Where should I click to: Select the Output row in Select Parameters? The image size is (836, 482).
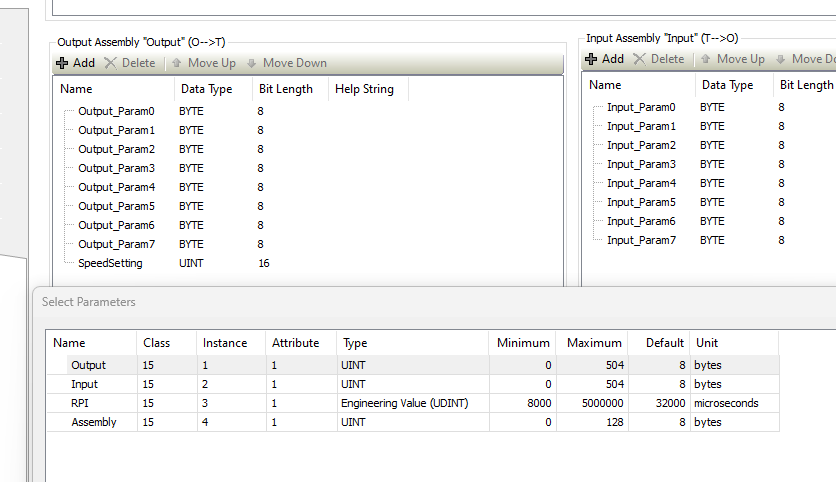pyautogui.click(x=88, y=365)
